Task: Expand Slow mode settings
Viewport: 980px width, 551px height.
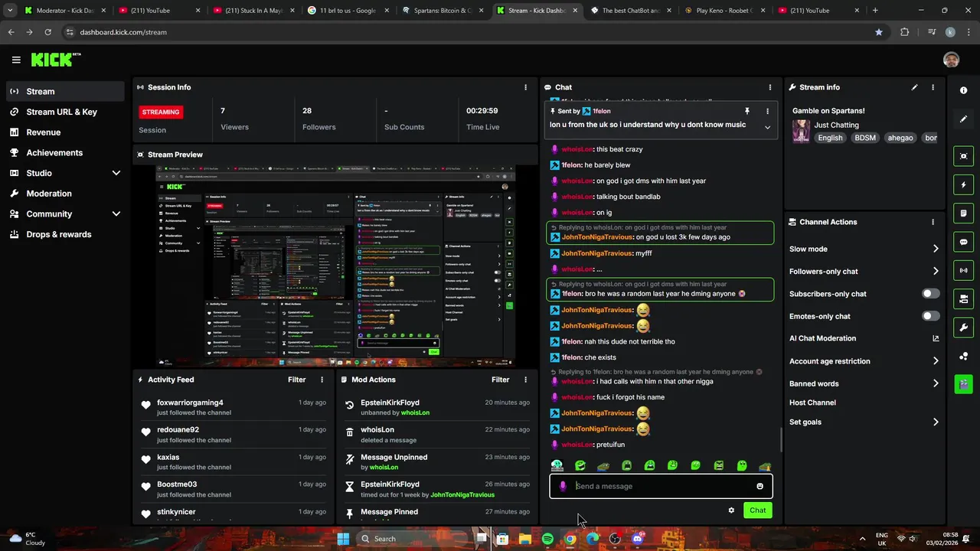Action: pos(936,249)
